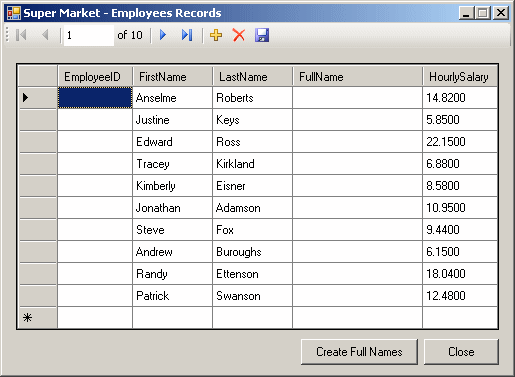Screen dimensions: 515x377
Task: Click the Close button
Action: tap(461, 352)
